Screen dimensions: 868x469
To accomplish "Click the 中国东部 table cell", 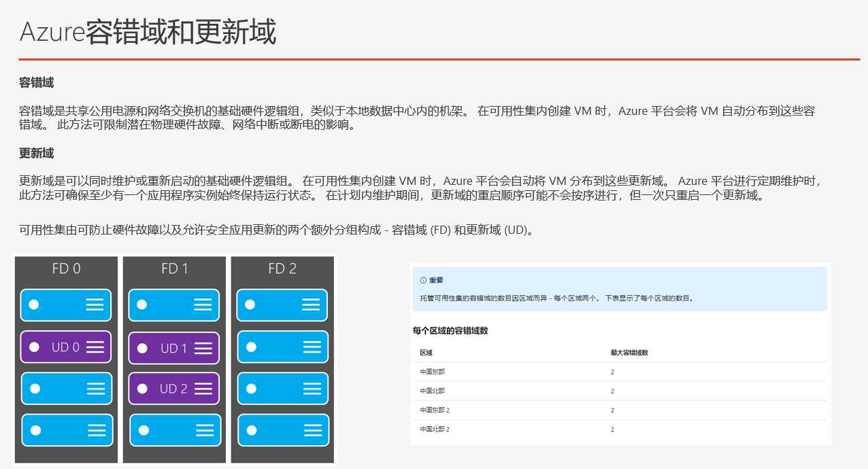I will coord(432,372).
